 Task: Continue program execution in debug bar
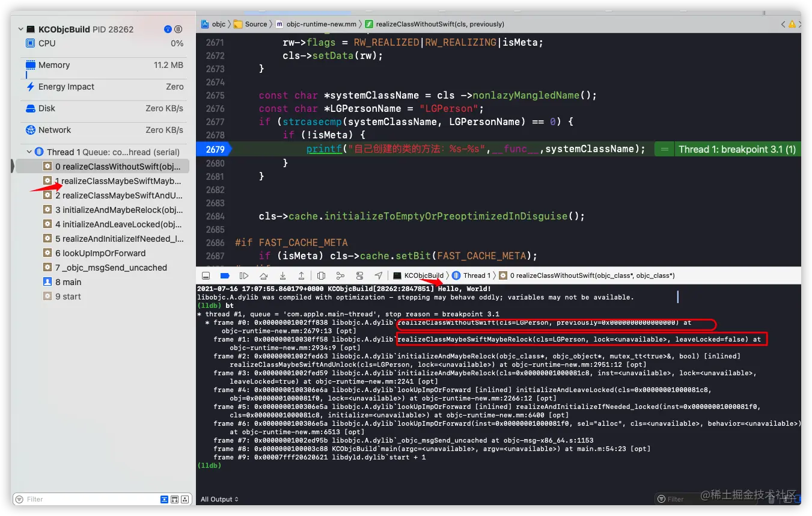tap(244, 275)
